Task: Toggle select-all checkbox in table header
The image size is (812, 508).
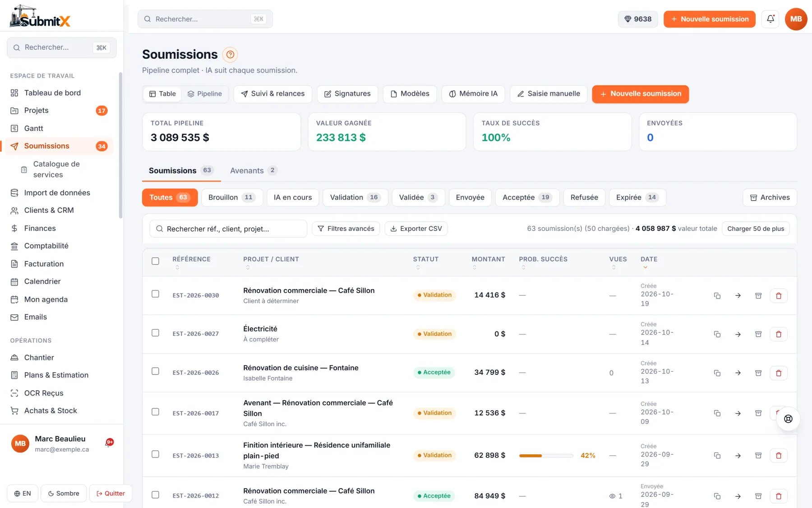Action: (155, 261)
